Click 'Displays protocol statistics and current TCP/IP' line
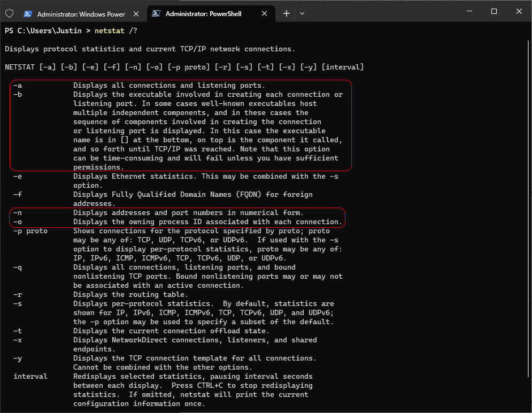 [x=150, y=49]
